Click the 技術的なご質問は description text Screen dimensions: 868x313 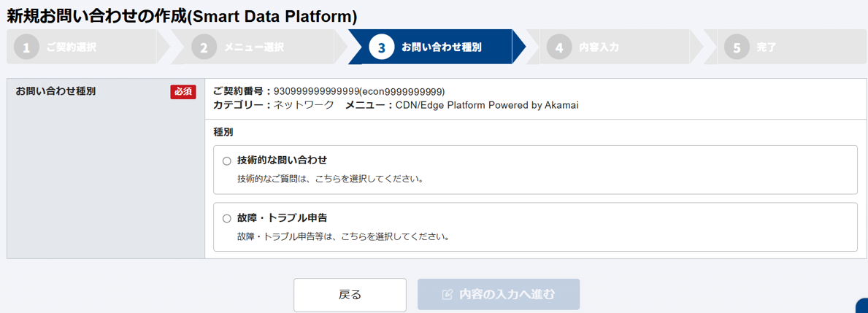pos(330,179)
